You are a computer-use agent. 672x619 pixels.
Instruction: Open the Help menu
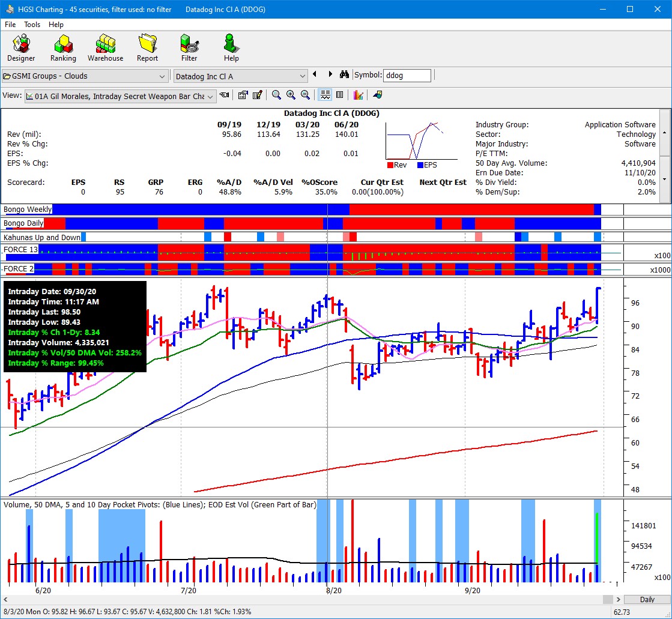click(x=56, y=25)
